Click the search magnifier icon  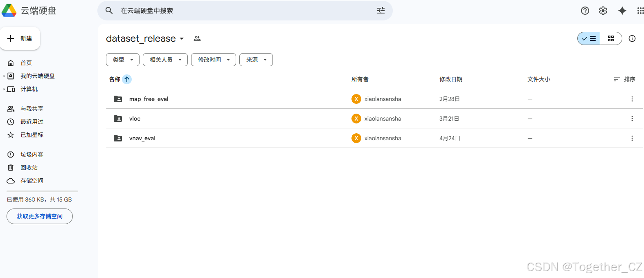point(109,11)
